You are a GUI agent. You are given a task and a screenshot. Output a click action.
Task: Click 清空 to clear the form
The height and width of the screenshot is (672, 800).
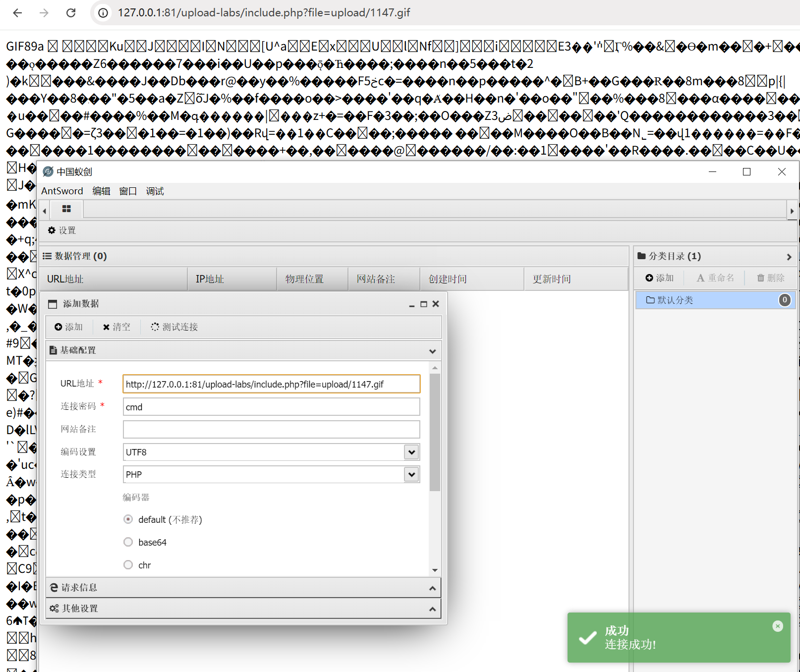(116, 327)
